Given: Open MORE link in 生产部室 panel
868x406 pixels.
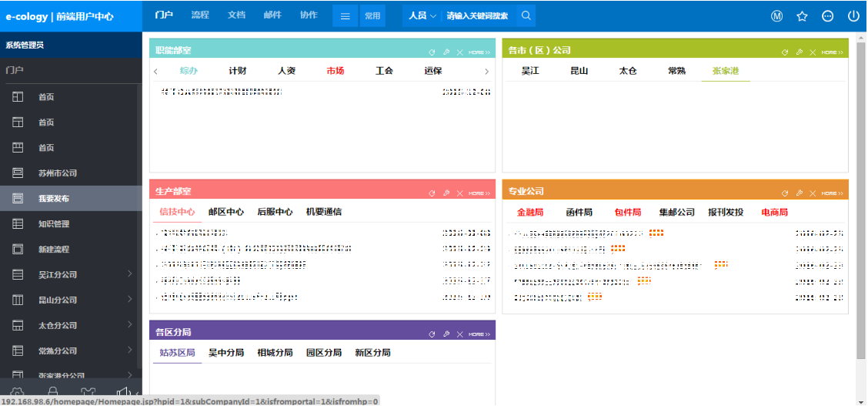Looking at the screenshot, I should point(479,193).
